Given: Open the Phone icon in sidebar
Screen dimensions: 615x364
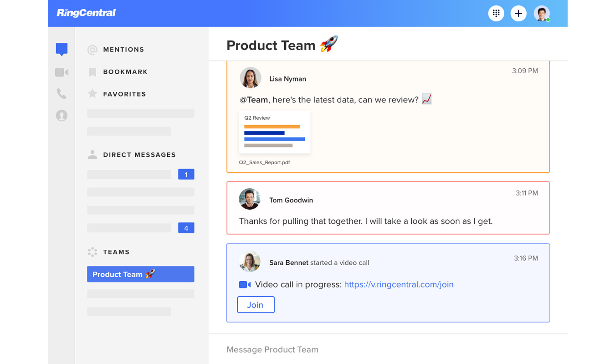Looking at the screenshot, I should coord(61,94).
